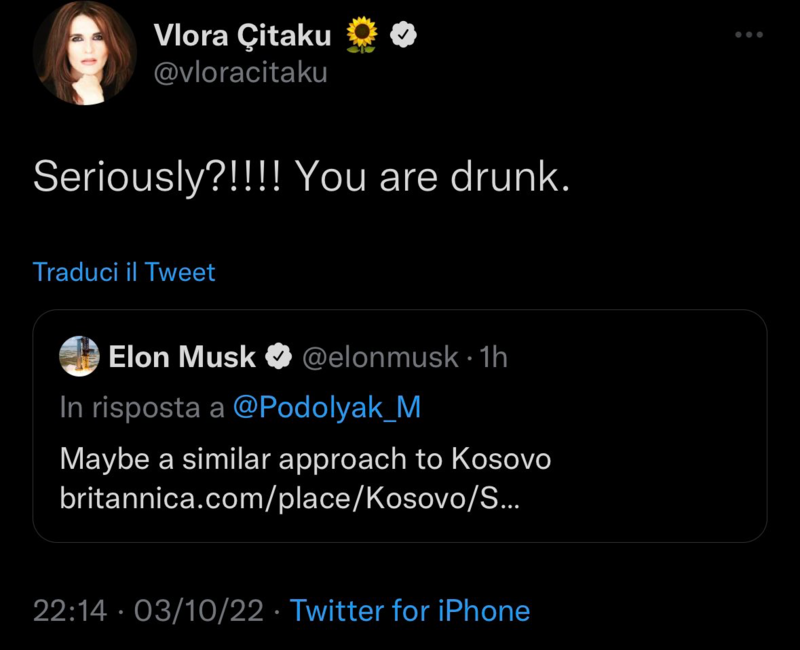
Task: Click 'Maybe a similar approach to Kosovo' text
Action: click(305, 459)
